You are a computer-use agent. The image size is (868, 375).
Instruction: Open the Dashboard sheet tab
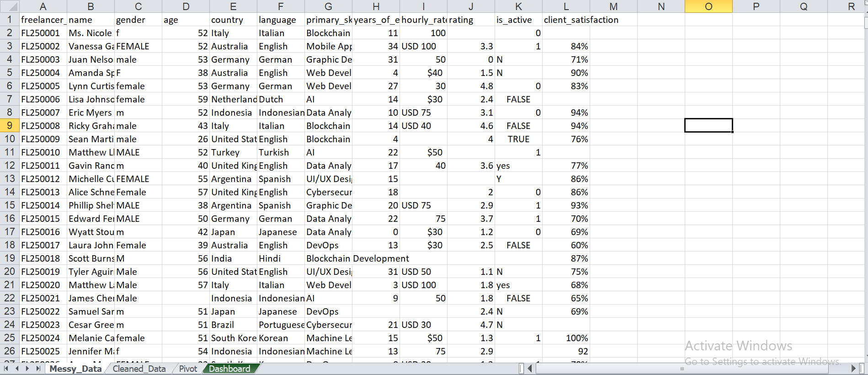[x=229, y=369]
